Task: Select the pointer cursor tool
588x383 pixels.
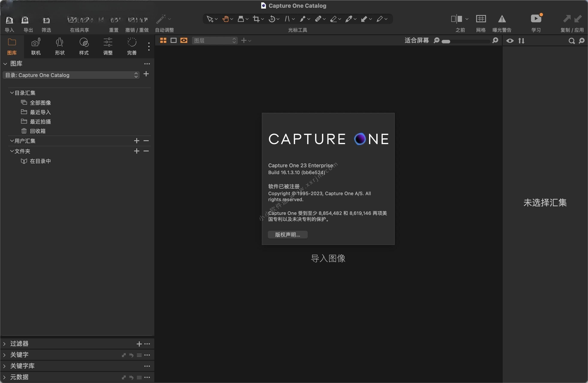Action: coord(210,19)
